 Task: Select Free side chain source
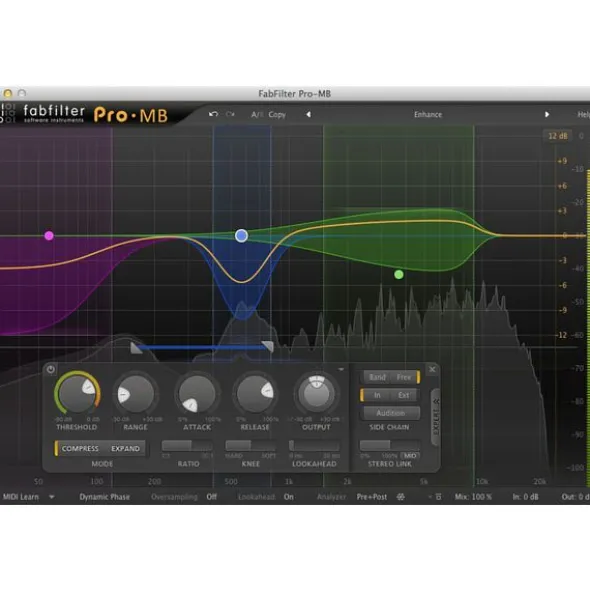pyautogui.click(x=404, y=377)
